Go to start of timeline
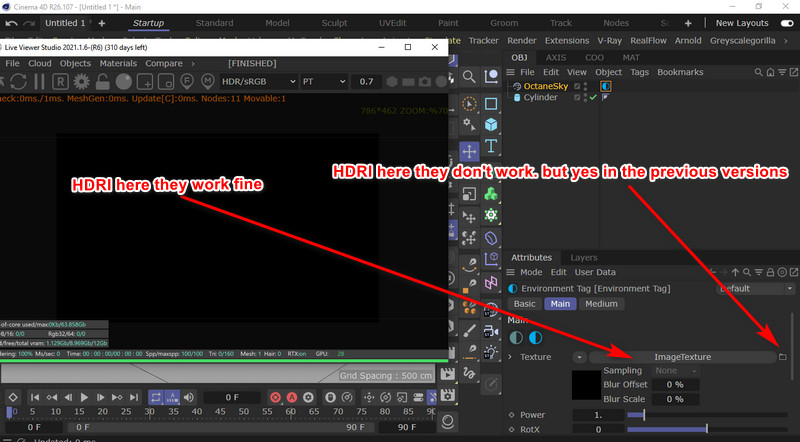Image resolution: width=800 pixels, height=442 pixels. (x=35, y=397)
